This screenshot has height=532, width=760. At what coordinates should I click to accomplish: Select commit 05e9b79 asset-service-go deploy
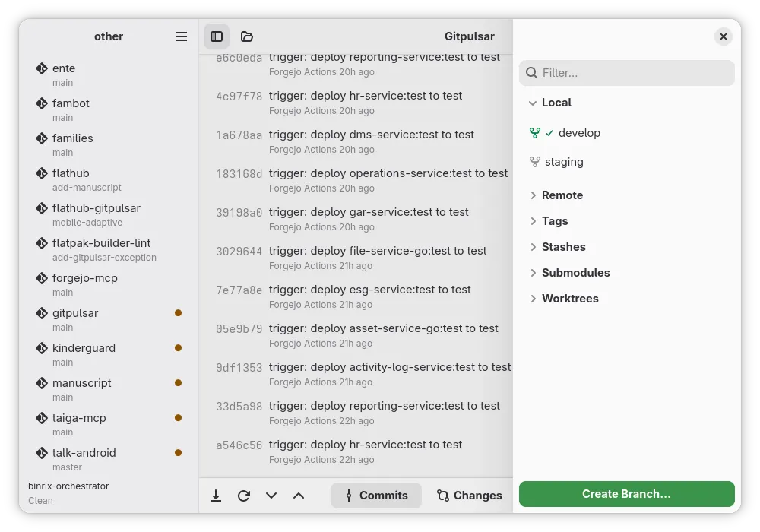coord(356,335)
